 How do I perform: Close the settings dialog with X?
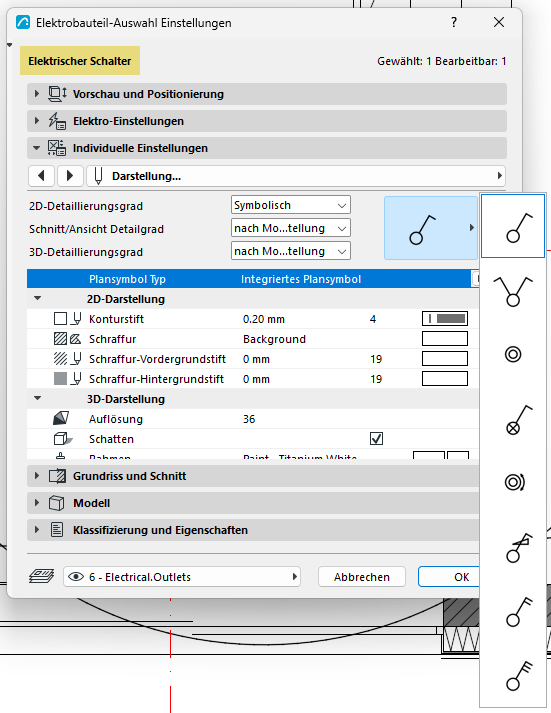(499, 22)
